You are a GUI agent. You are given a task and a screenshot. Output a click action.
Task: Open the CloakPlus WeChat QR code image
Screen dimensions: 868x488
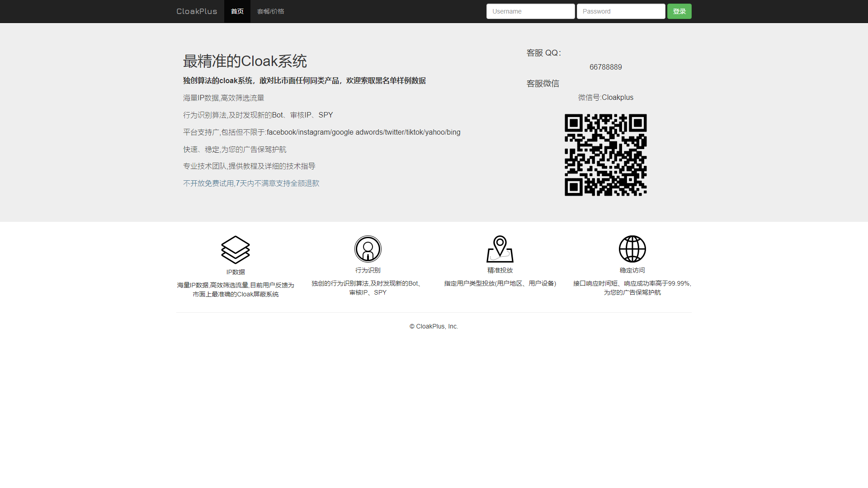(606, 155)
